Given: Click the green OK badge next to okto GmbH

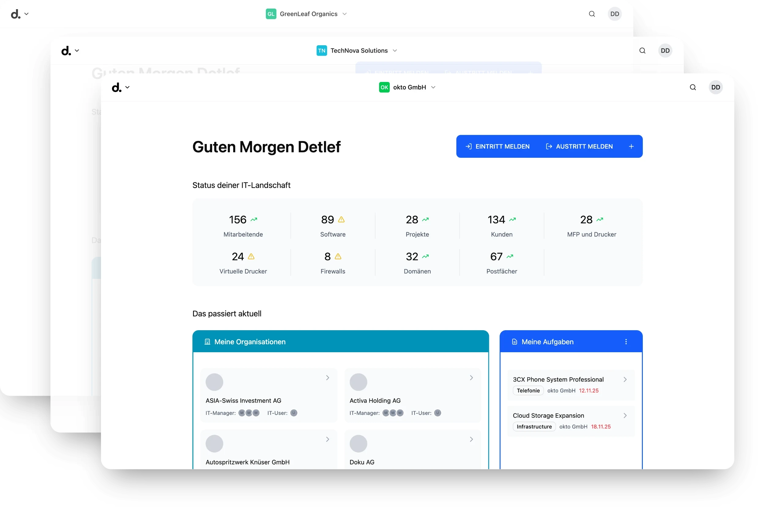Looking at the screenshot, I should click(384, 87).
